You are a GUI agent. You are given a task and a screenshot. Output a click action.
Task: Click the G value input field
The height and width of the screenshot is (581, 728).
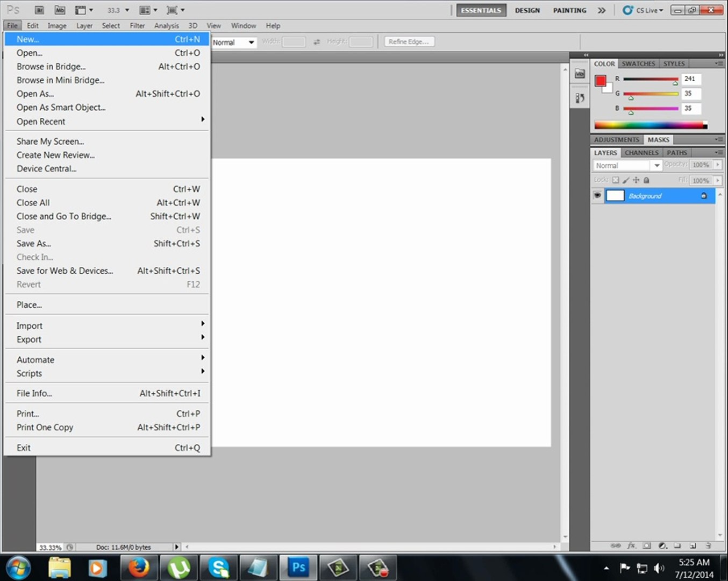691,93
